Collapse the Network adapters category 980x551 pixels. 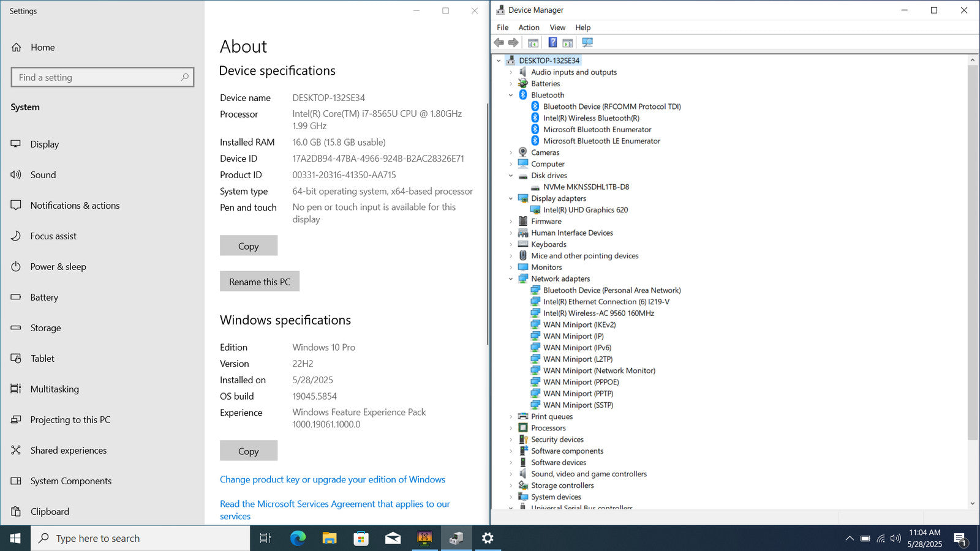(x=511, y=279)
